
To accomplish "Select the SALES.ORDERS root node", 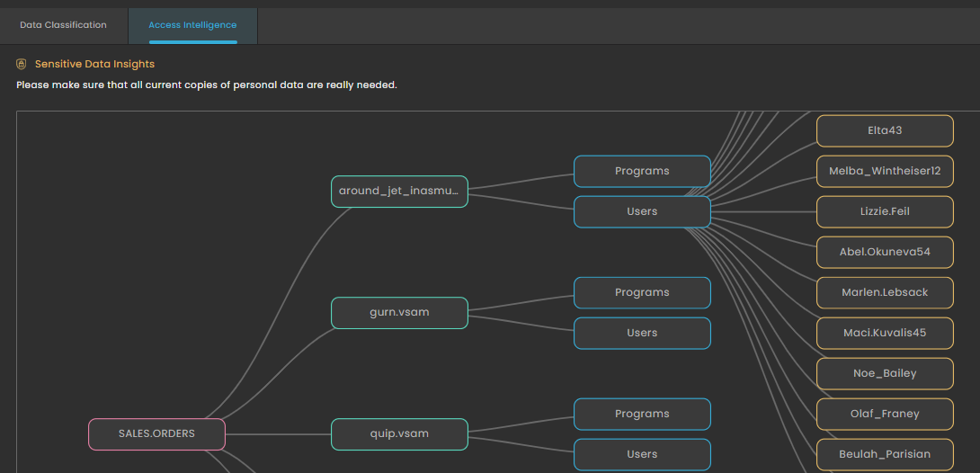I will coord(156,434).
